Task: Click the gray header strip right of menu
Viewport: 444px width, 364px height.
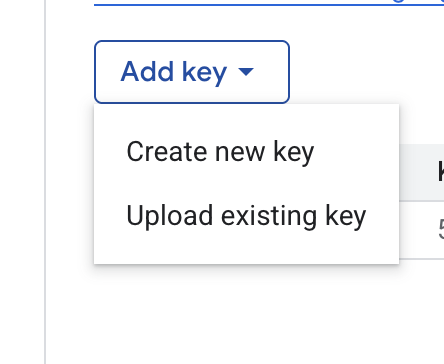Action: pyautogui.click(x=418, y=172)
